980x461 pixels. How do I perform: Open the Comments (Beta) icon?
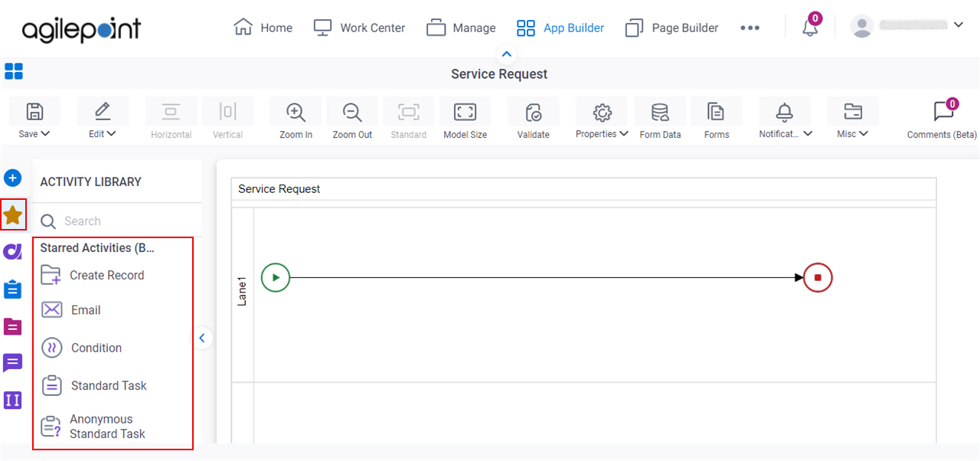click(x=943, y=112)
